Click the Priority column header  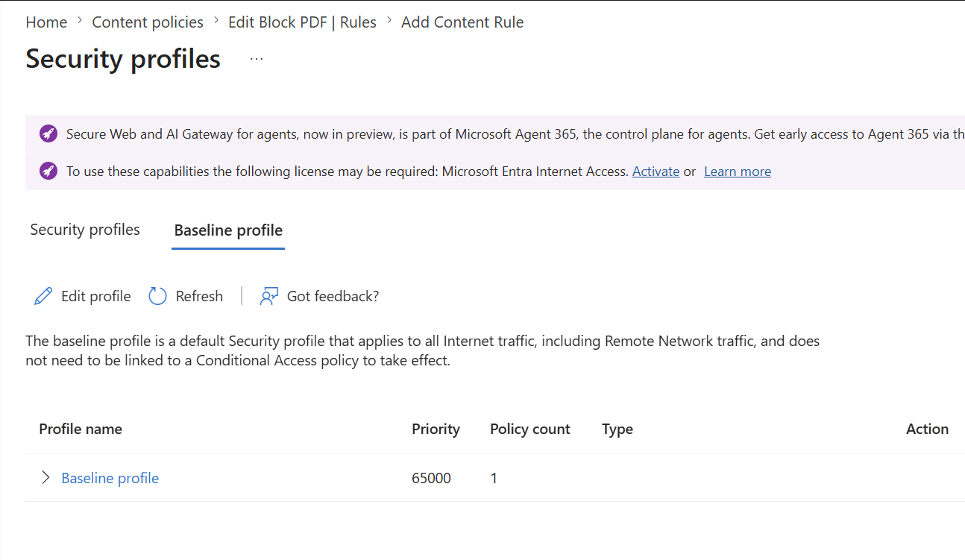coord(436,429)
